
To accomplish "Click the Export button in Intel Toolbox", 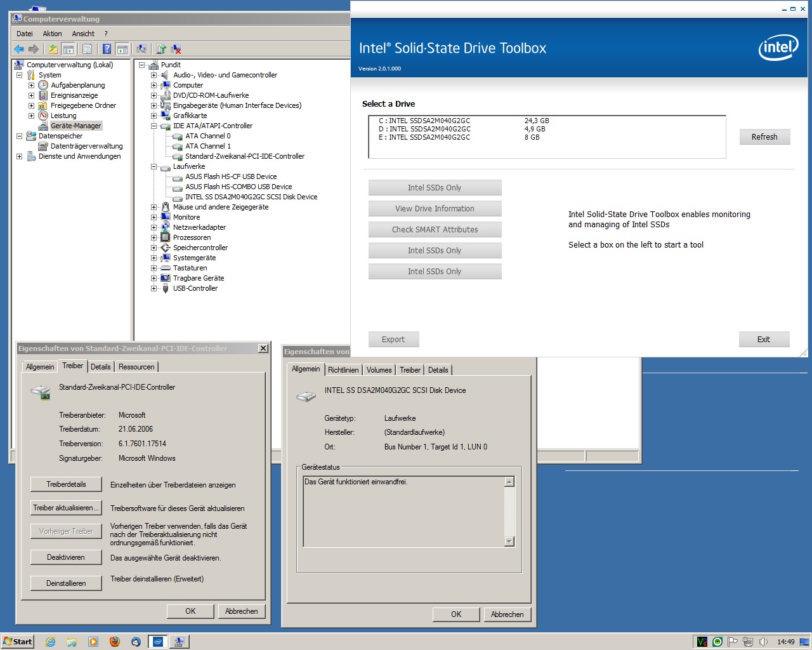I will point(393,340).
